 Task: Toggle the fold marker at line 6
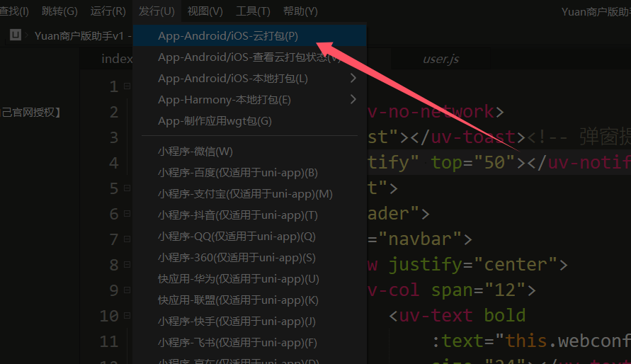pos(127,213)
